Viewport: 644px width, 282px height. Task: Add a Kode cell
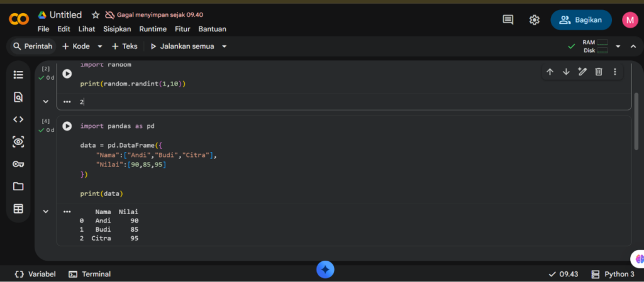(x=76, y=46)
